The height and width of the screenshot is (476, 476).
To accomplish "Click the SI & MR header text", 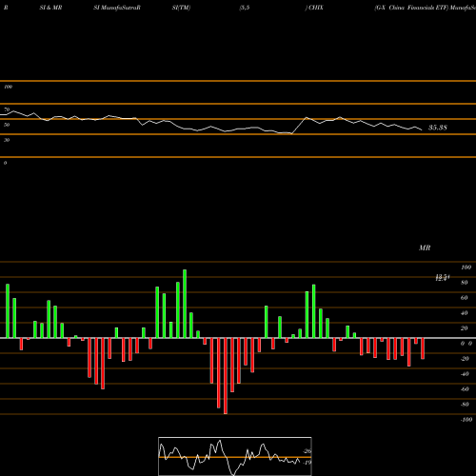I will click(50, 8).
